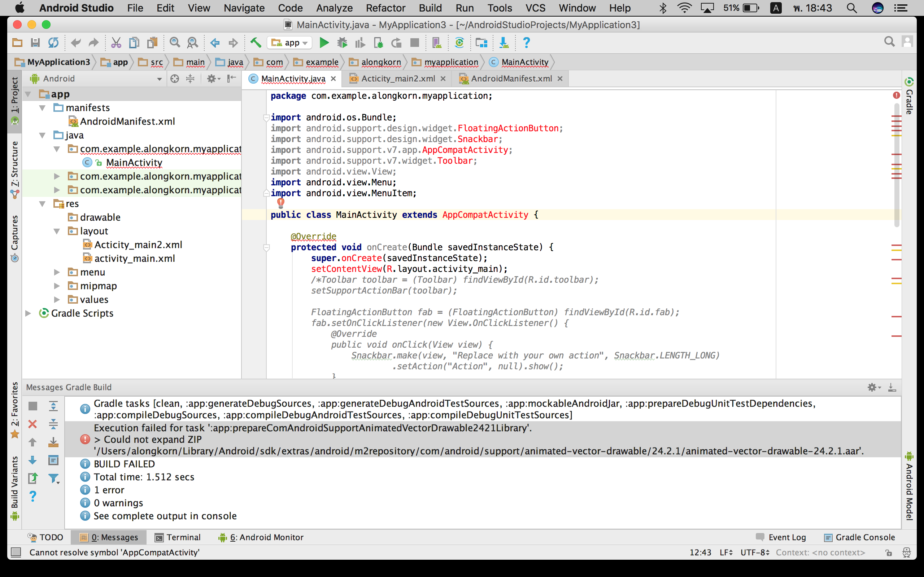Click the Make Project hammer icon
924x577 pixels.
(256, 43)
